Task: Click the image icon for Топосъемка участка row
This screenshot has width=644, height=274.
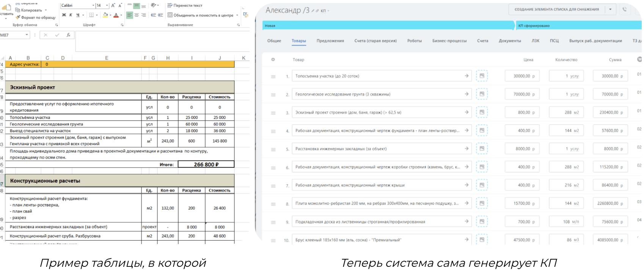Action: point(482,76)
